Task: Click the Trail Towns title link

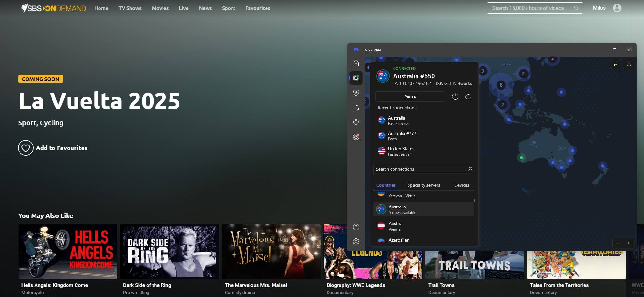Action: tap(441, 285)
